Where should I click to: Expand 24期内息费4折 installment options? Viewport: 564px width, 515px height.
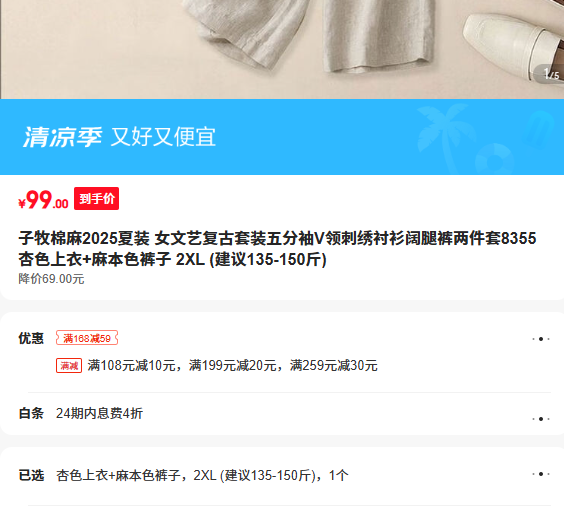click(x=99, y=413)
